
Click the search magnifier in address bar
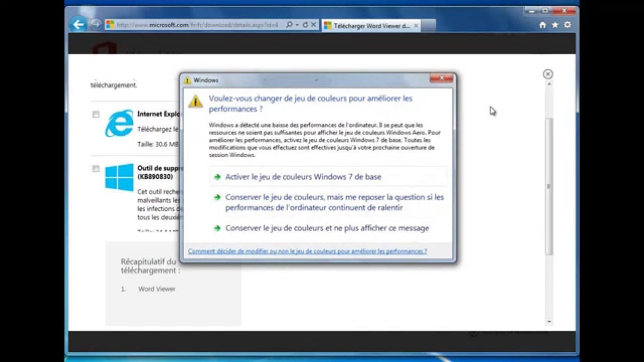point(289,25)
